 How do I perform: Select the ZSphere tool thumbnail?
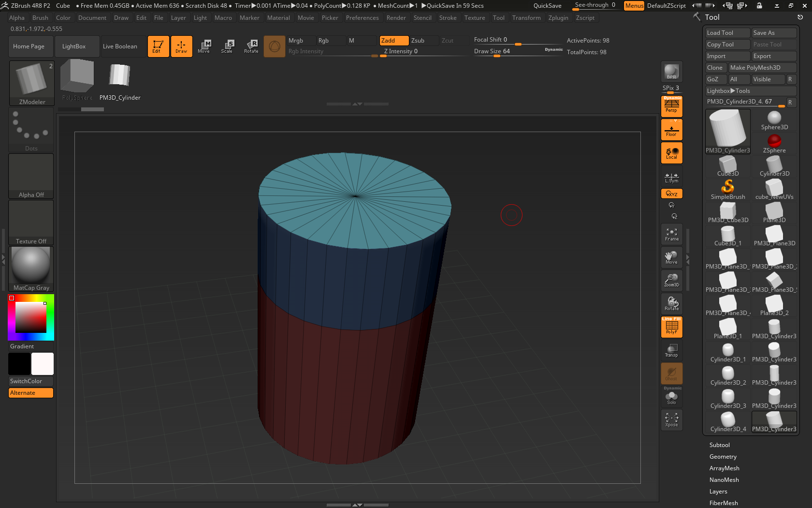coord(774,144)
